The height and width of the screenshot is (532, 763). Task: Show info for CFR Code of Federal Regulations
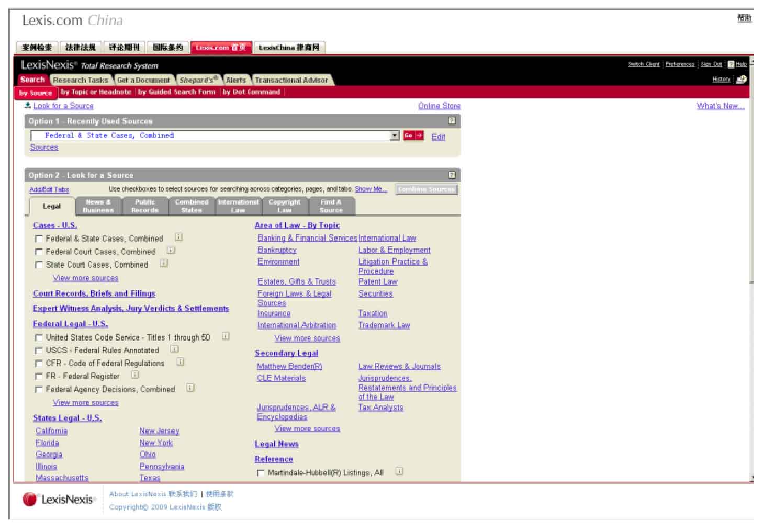(180, 361)
